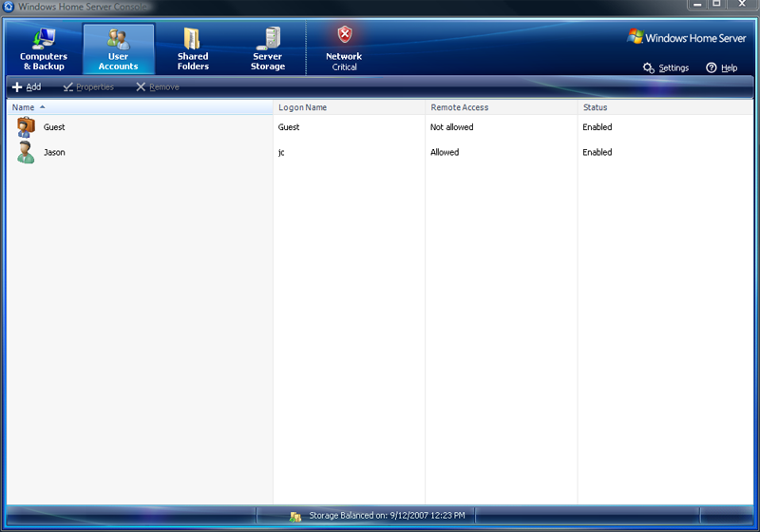Add a new user account
Image resolution: width=760 pixels, height=532 pixels.
(27, 87)
